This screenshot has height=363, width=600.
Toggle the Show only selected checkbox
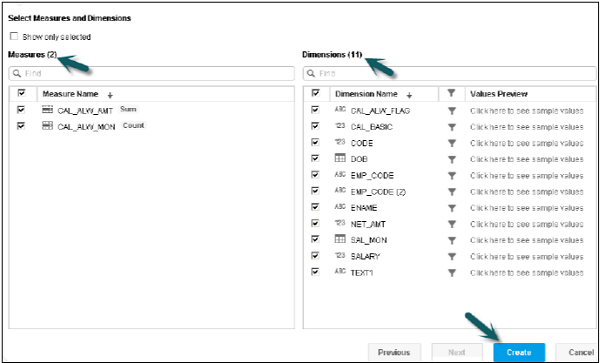tap(14, 36)
